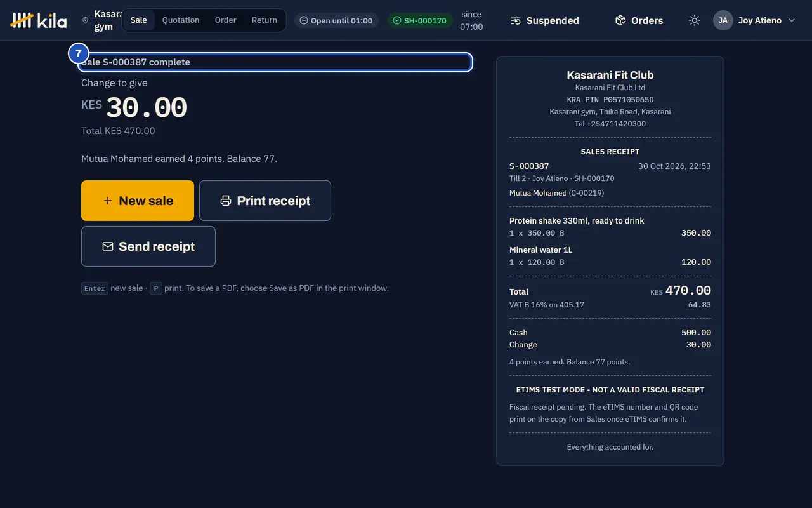Click the Cash 500.00 receipt amount

point(696,333)
